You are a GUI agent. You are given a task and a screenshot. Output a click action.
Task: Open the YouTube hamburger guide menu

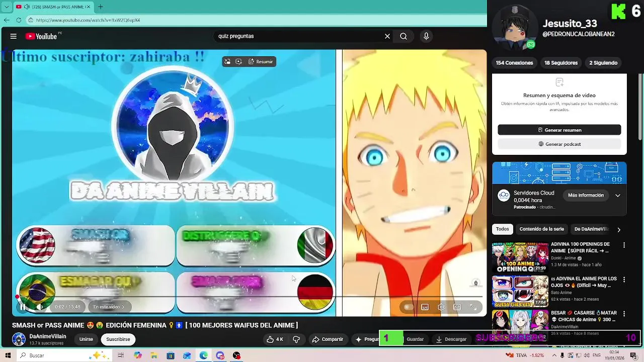[14, 36]
